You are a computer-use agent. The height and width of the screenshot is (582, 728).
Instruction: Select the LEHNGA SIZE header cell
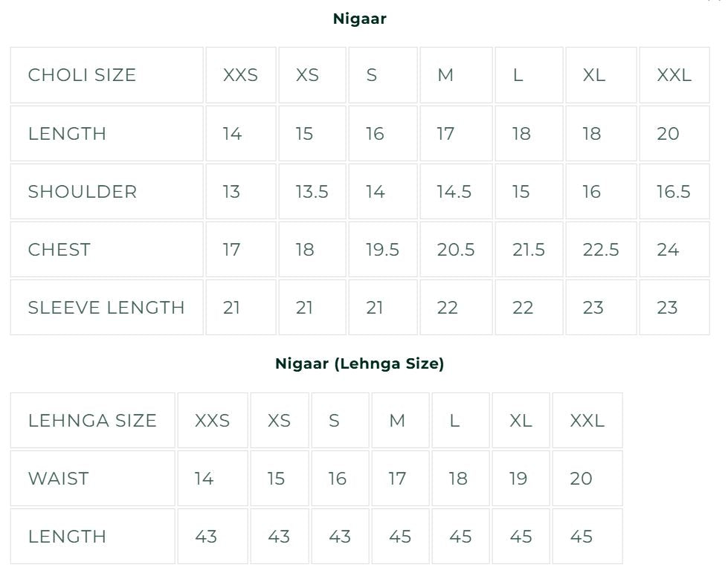coord(92,421)
